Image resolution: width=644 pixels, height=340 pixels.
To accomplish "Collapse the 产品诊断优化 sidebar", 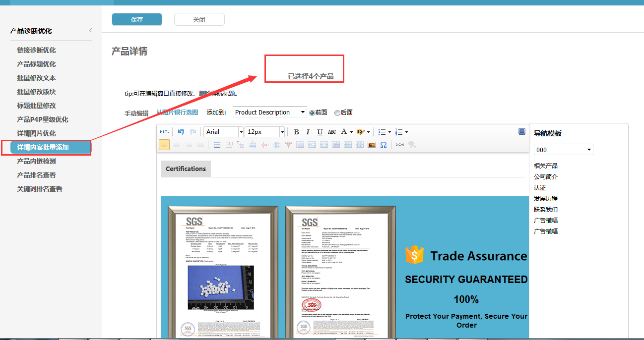I will (90, 31).
